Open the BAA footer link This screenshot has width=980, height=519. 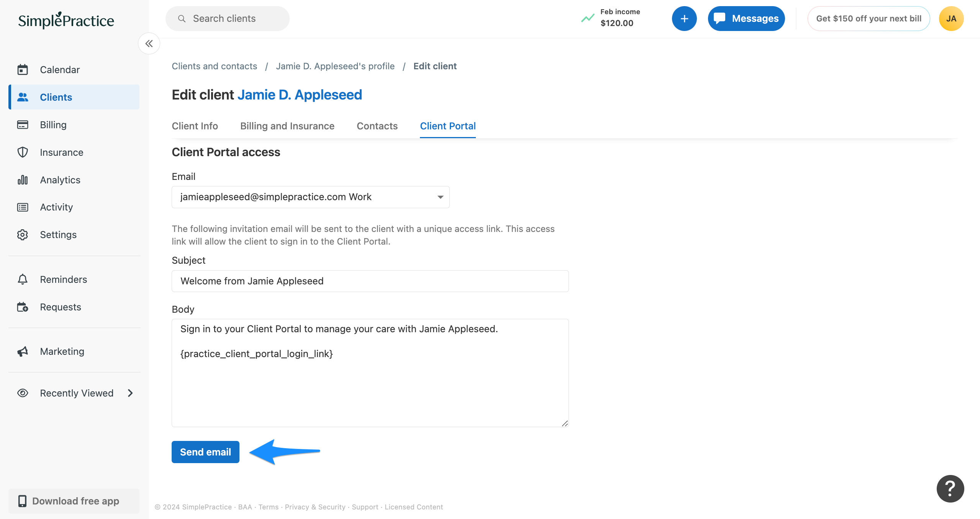point(245,507)
